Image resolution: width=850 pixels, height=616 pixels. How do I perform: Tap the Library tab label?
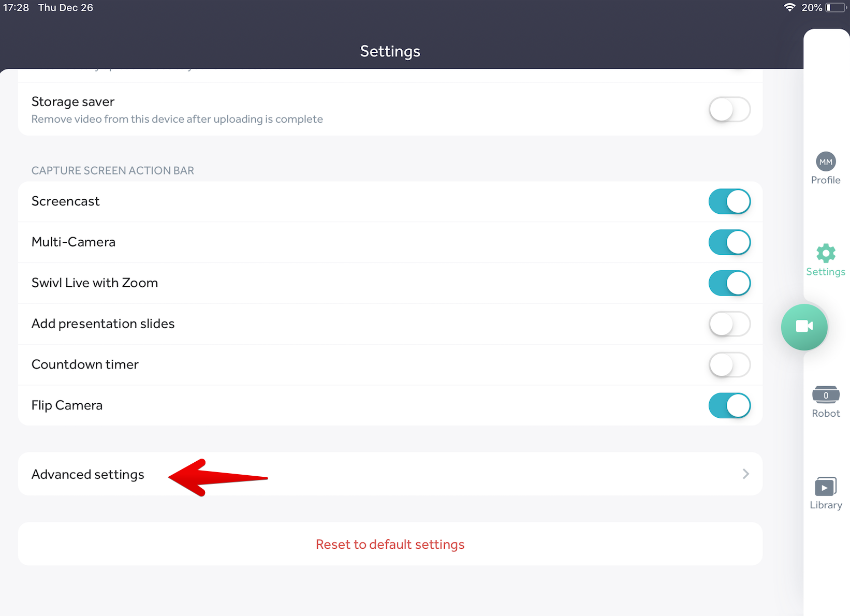click(826, 505)
